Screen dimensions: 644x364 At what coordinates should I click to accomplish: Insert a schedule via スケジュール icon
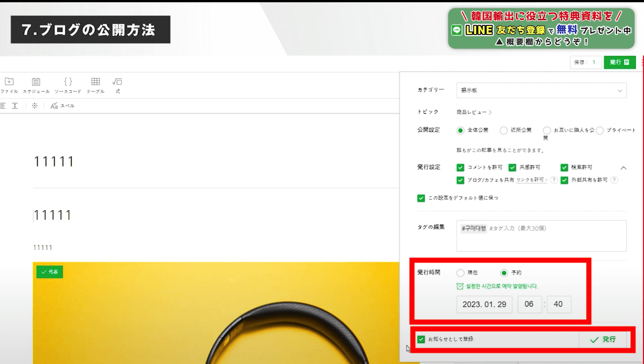pos(36,85)
